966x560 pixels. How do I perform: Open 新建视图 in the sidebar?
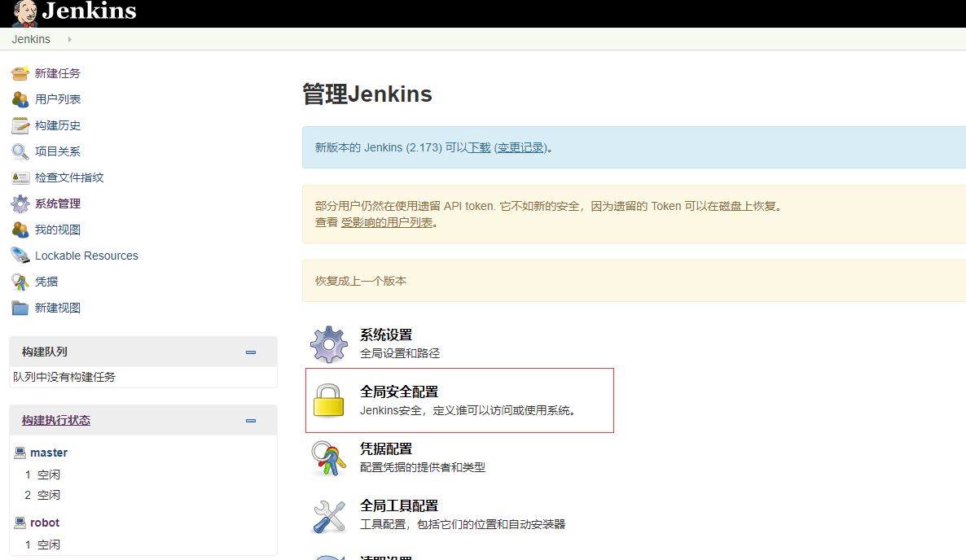pos(57,308)
